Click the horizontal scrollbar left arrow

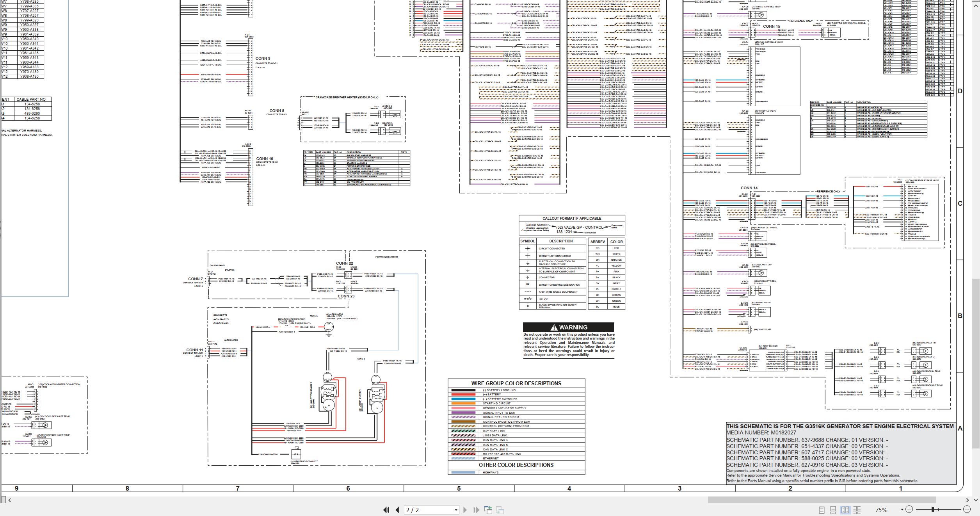[x=9, y=500]
